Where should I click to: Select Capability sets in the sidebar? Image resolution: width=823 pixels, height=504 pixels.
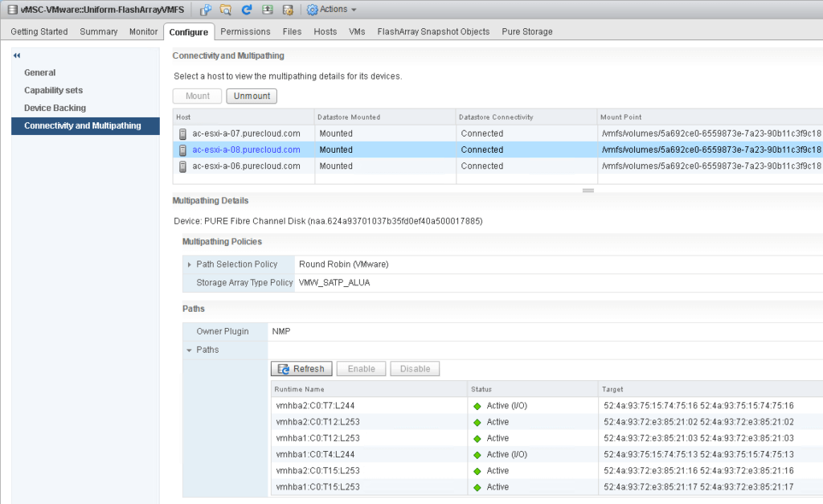click(54, 90)
